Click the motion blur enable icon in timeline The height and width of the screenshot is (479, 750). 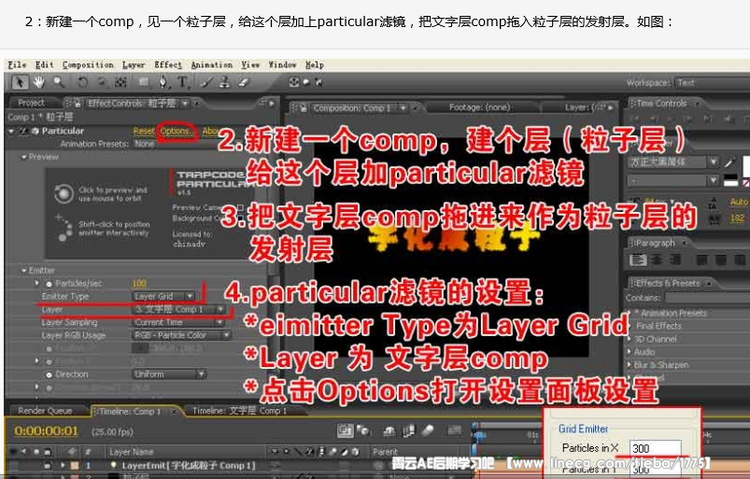point(428,431)
